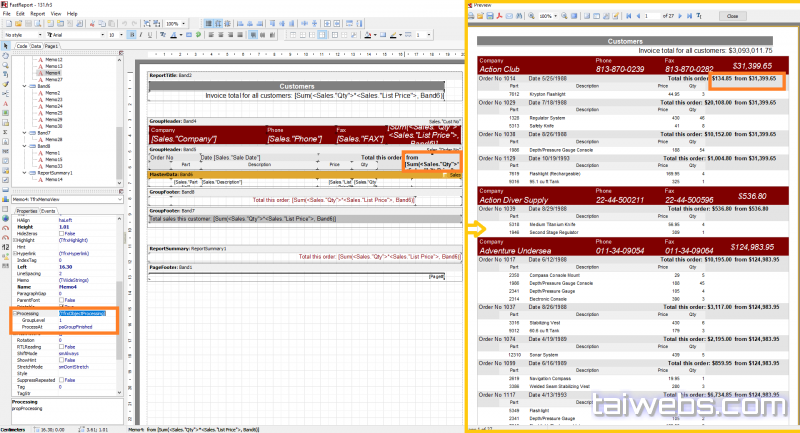Toggle the HideZeros checkbox
The height and width of the screenshot is (433, 800).
[62, 233]
